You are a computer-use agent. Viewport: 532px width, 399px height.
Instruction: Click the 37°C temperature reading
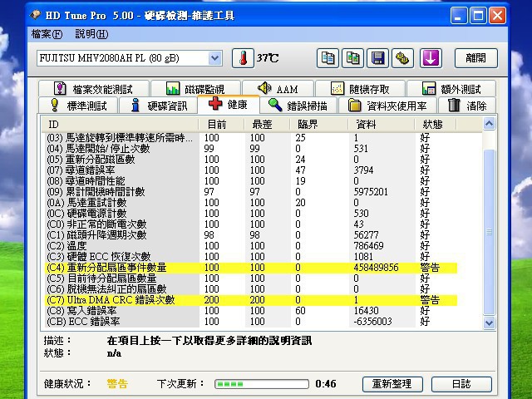pos(268,58)
